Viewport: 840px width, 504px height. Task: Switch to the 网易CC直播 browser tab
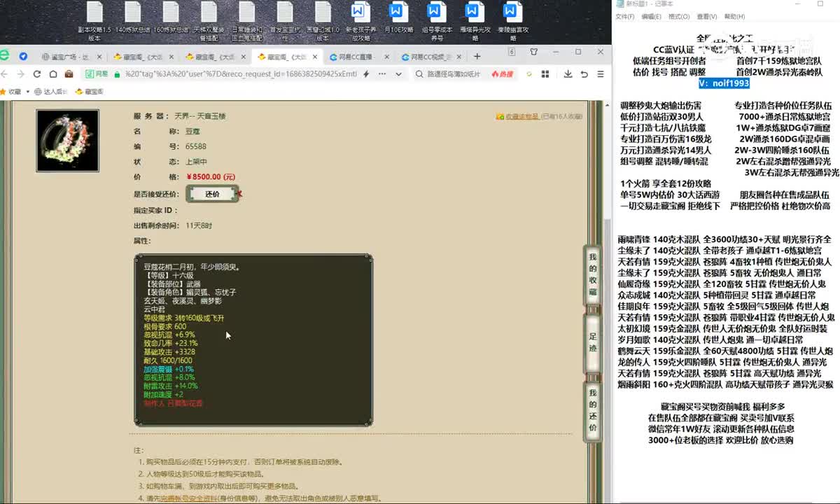[x=358, y=57]
